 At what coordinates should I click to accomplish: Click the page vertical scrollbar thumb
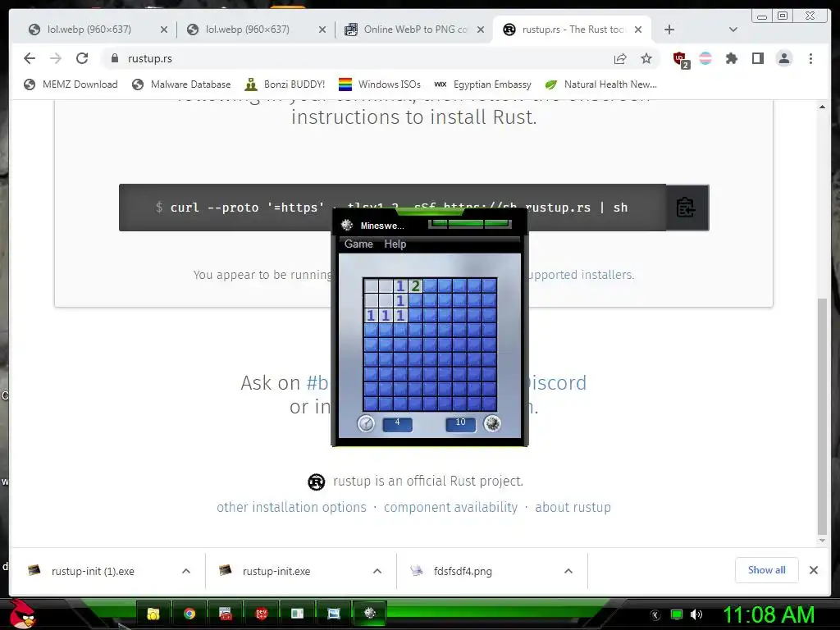tap(822, 415)
